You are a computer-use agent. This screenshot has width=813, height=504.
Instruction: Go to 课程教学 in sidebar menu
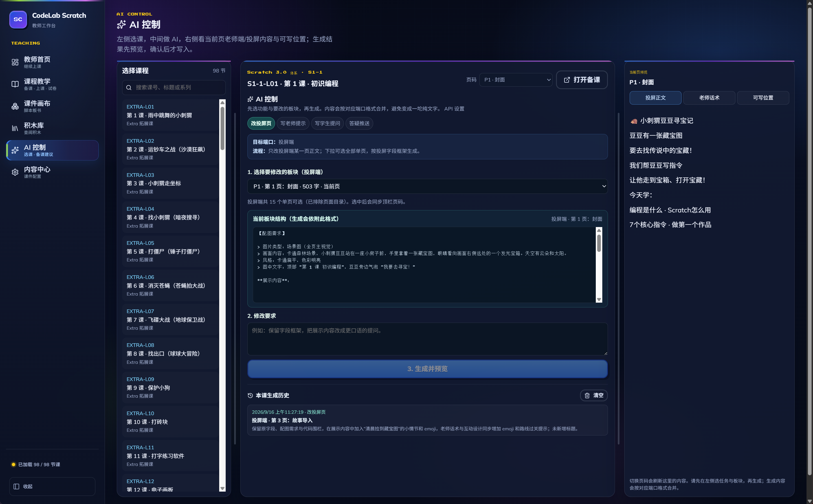point(52,84)
